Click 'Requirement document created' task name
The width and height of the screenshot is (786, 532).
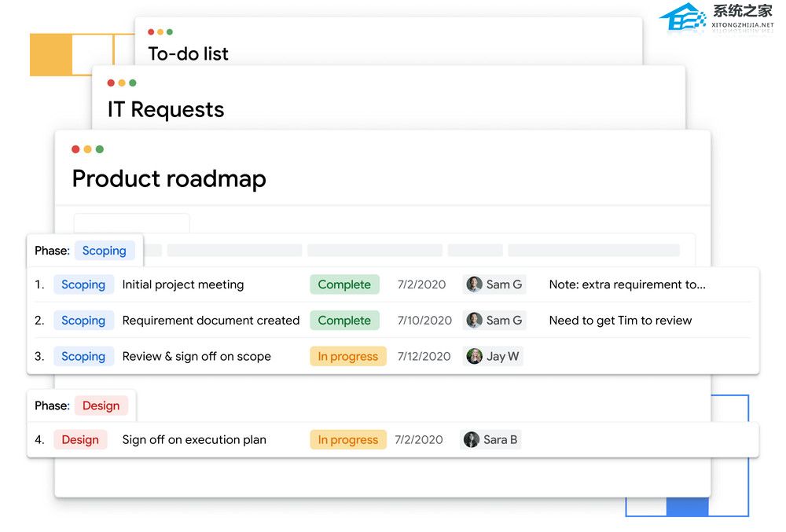pyautogui.click(x=211, y=321)
